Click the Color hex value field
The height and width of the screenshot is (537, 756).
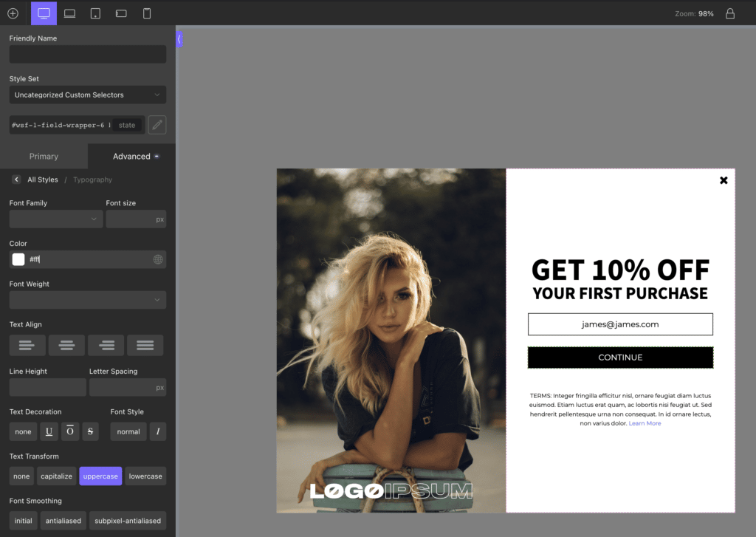click(89, 259)
